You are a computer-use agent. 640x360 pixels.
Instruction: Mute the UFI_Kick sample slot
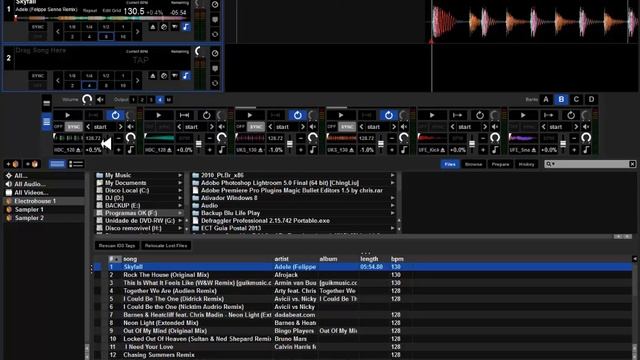pos(495,127)
